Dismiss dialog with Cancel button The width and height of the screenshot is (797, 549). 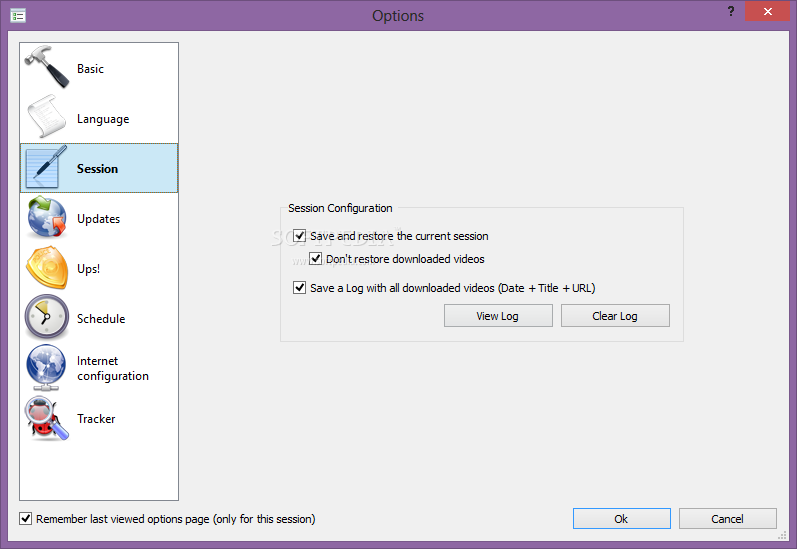(x=727, y=518)
